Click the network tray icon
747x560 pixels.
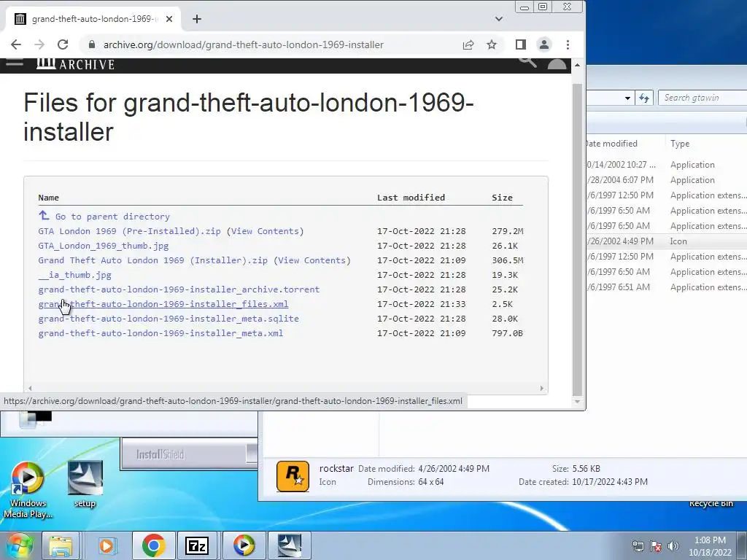pyautogui.click(x=638, y=546)
